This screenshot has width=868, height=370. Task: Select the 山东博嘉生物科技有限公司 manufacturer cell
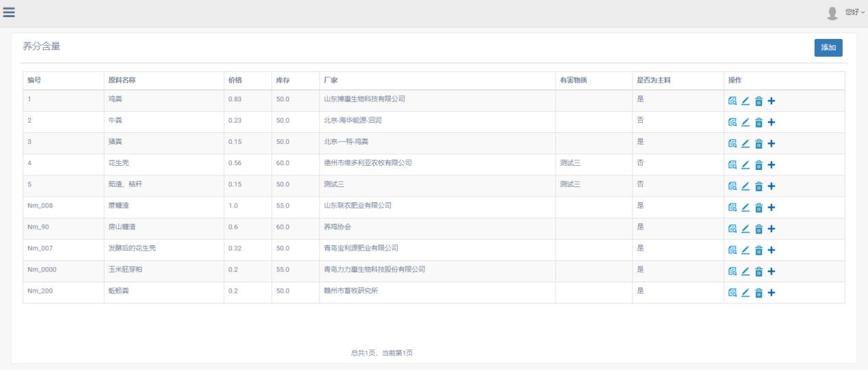click(364, 99)
